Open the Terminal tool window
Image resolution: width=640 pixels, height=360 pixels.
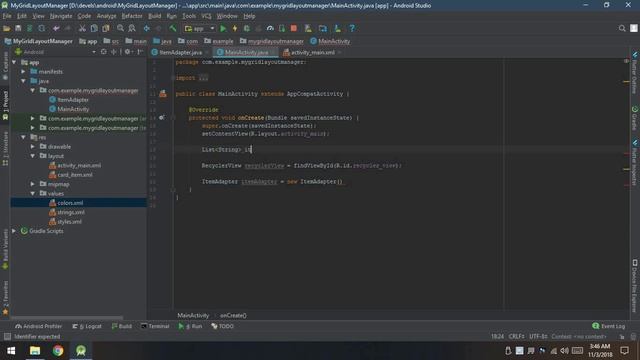click(155, 326)
